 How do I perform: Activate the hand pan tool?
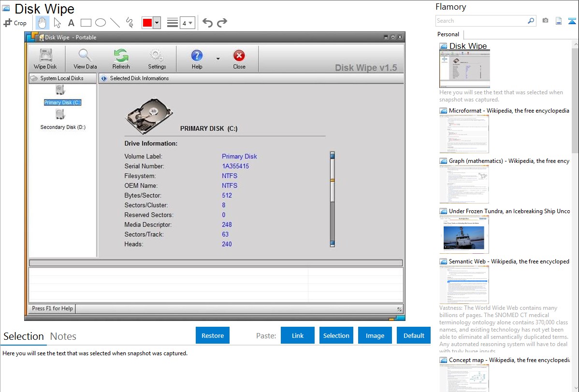coord(42,23)
